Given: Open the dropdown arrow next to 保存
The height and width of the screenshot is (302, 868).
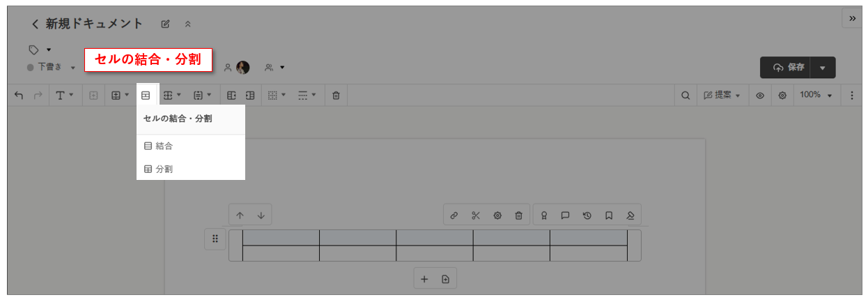Looking at the screenshot, I should pyautogui.click(x=823, y=68).
